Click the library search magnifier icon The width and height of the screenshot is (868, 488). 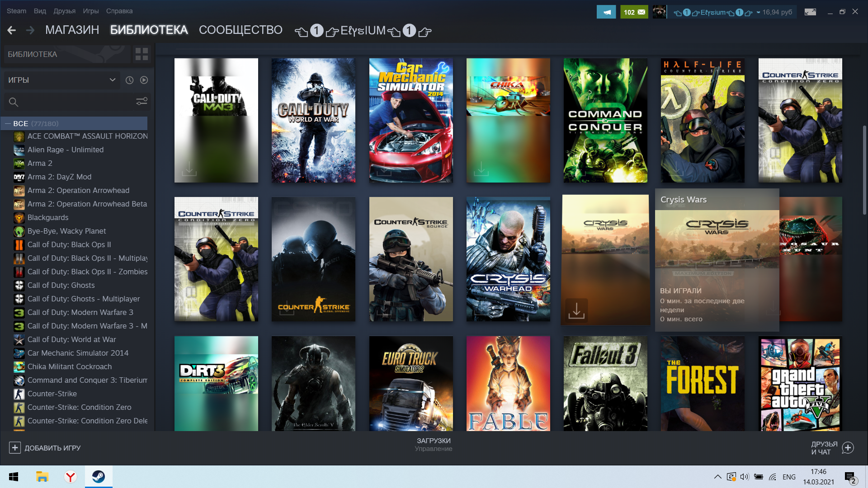pos(14,102)
